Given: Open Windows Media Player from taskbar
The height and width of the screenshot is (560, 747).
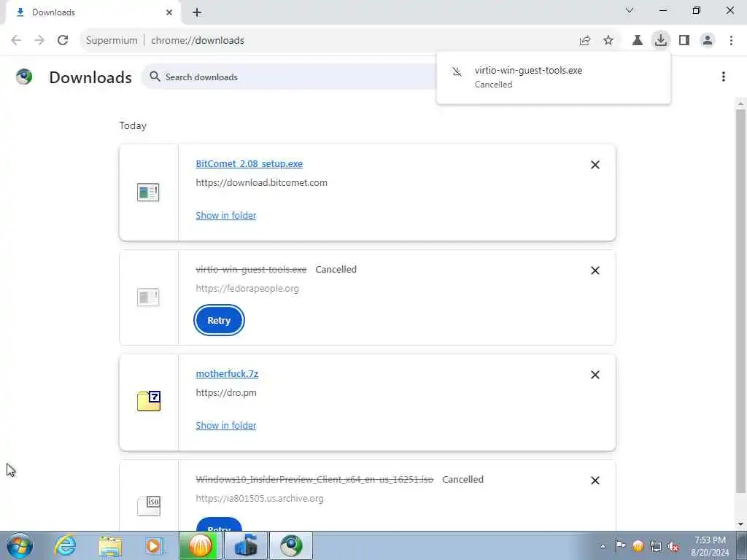Looking at the screenshot, I should [154, 545].
